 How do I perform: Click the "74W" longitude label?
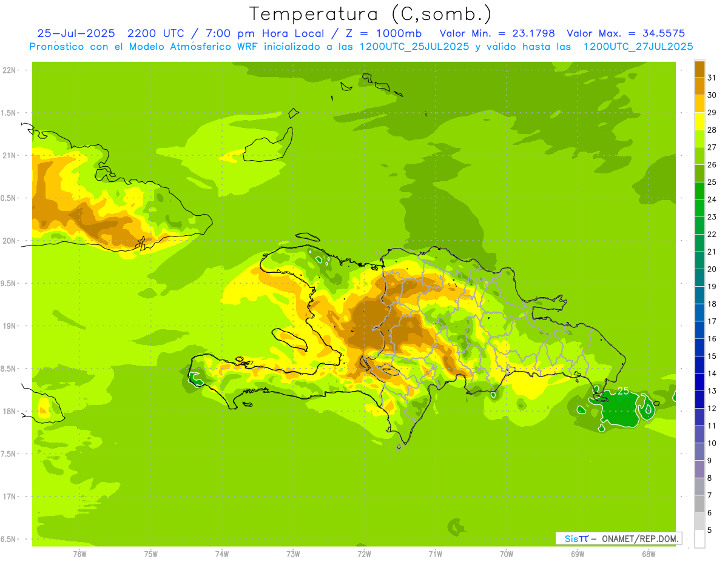point(222,554)
